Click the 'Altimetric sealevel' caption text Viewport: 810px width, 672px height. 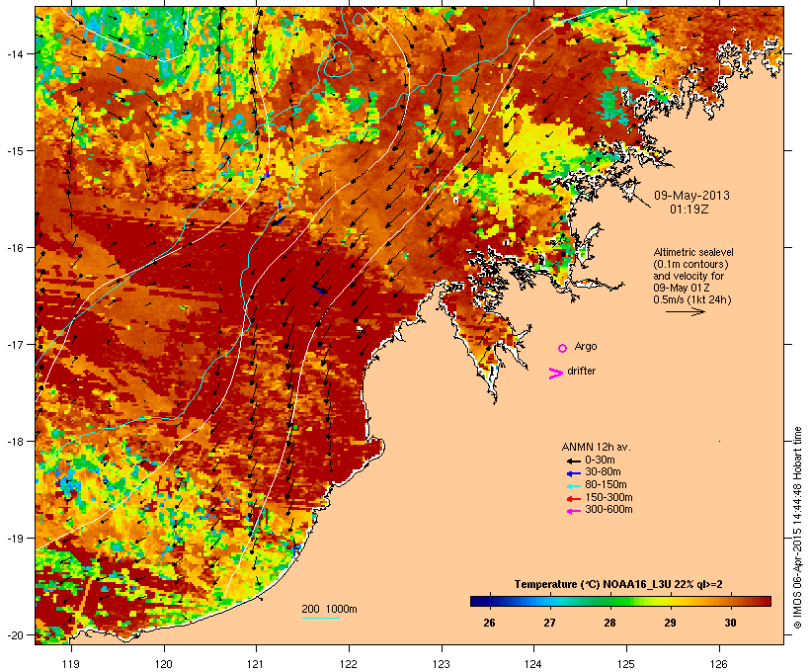[x=693, y=252]
